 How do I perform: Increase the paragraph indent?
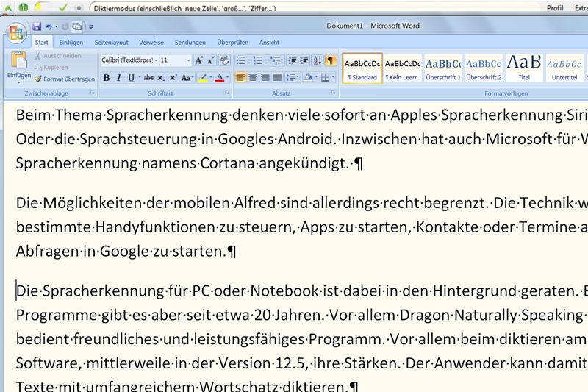click(304, 60)
